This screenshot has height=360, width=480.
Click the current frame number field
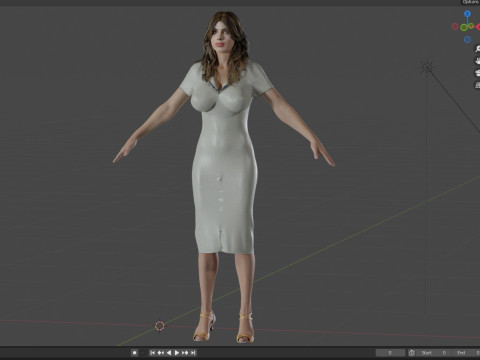pos(390,353)
